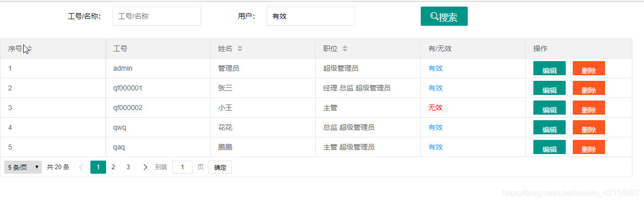Screen dimensions: 644x202
Task: Click the jump-to page number field
Action: pos(182,167)
